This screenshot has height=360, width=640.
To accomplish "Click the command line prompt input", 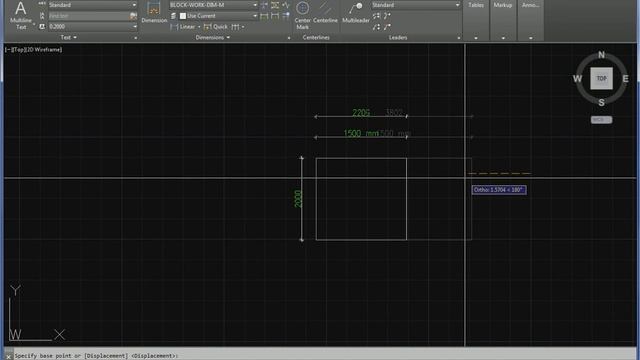I will point(324,356).
